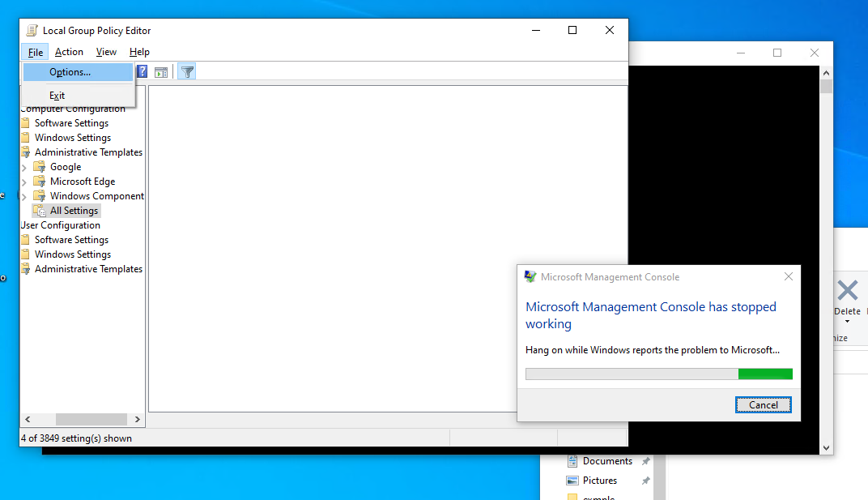Click the green error reporting progress bar
Image resolution: width=868 pixels, height=500 pixels.
click(659, 374)
